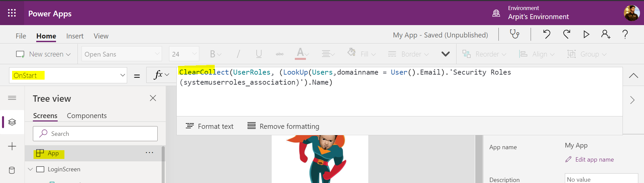Add a New screen

click(43, 54)
